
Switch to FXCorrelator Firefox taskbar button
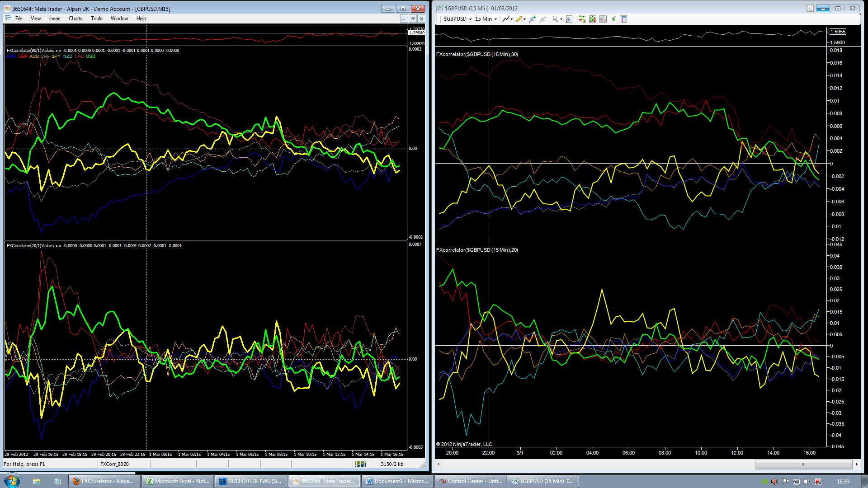(104, 481)
